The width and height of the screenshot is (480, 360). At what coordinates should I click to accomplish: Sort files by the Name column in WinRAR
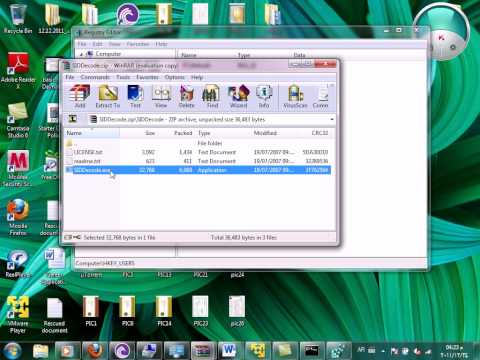click(91, 133)
